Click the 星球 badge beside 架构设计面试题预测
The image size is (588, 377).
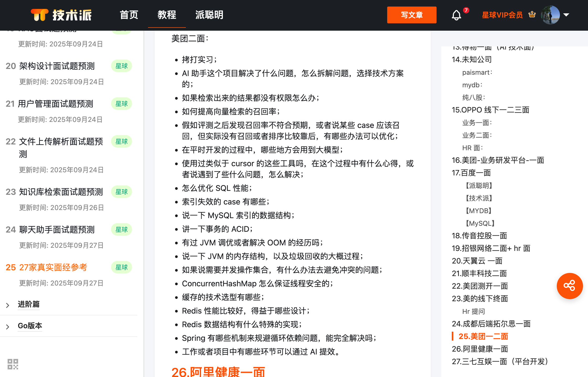pyautogui.click(x=121, y=66)
